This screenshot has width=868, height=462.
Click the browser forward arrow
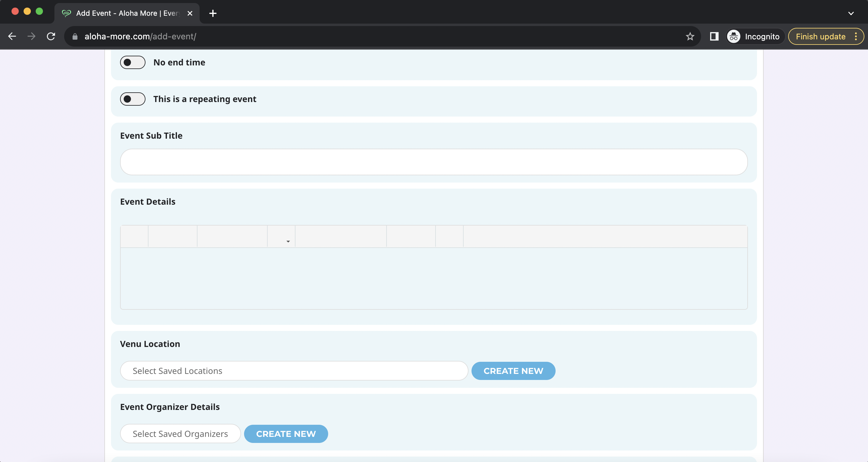point(31,36)
